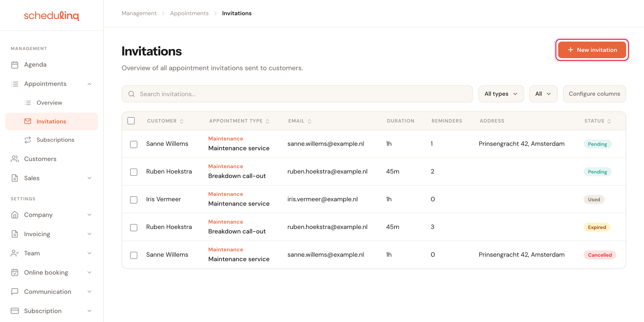The image size is (644, 322).
Task: Click the New invitation button
Action: pyautogui.click(x=592, y=50)
